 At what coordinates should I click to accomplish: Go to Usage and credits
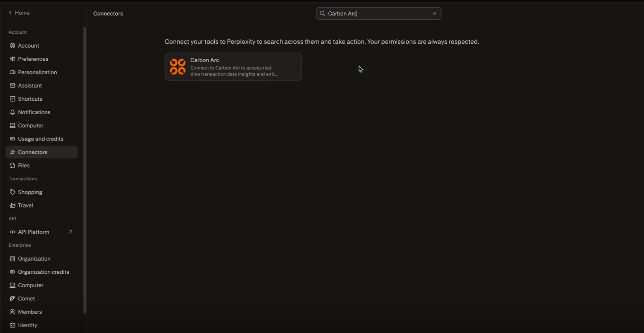(x=41, y=139)
